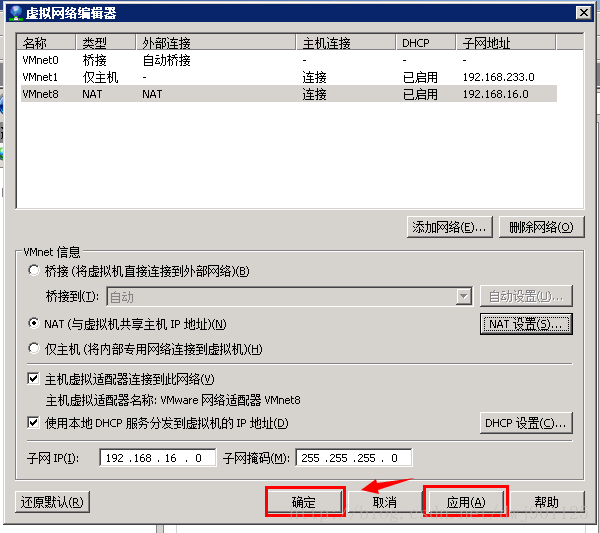Screen dimensions: 600x533
Task: Click 自动桥接 cell in VMnet0 row
Action: [x=166, y=60]
